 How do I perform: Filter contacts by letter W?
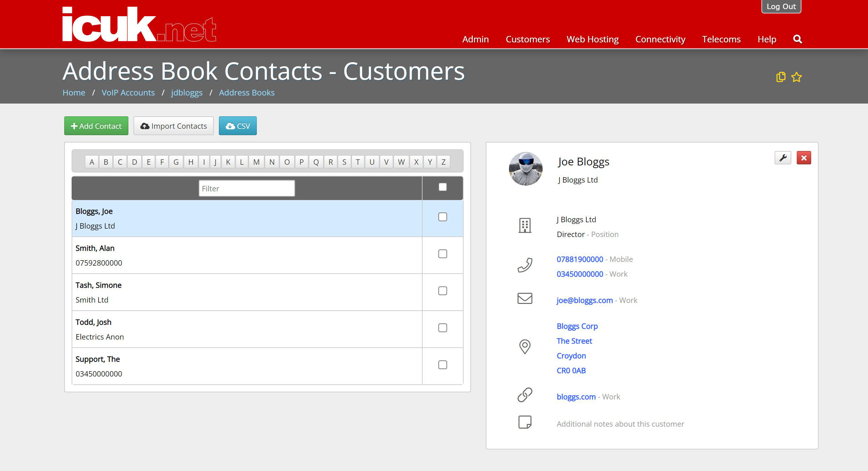(x=401, y=162)
